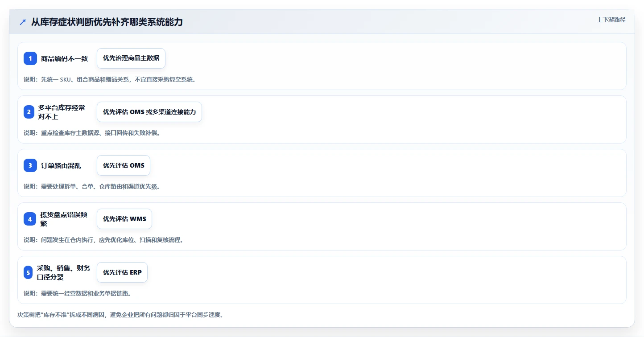Click 优先评估 OMS 或多渠道连接能力 button

[149, 112]
